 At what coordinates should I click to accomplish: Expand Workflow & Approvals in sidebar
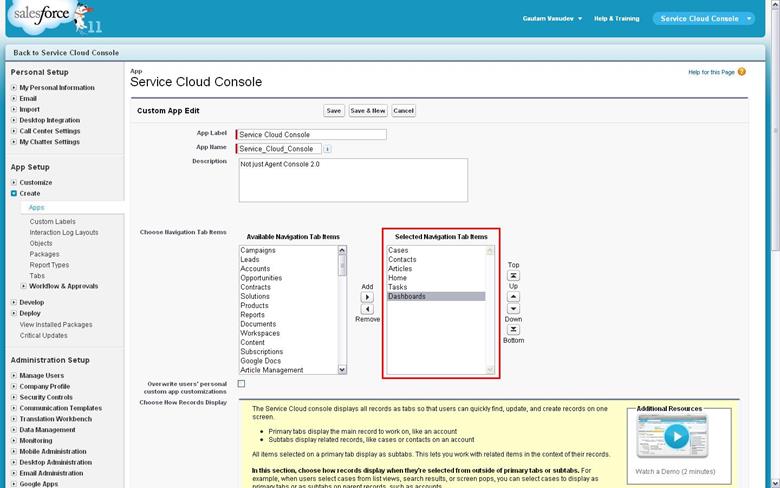click(24, 286)
